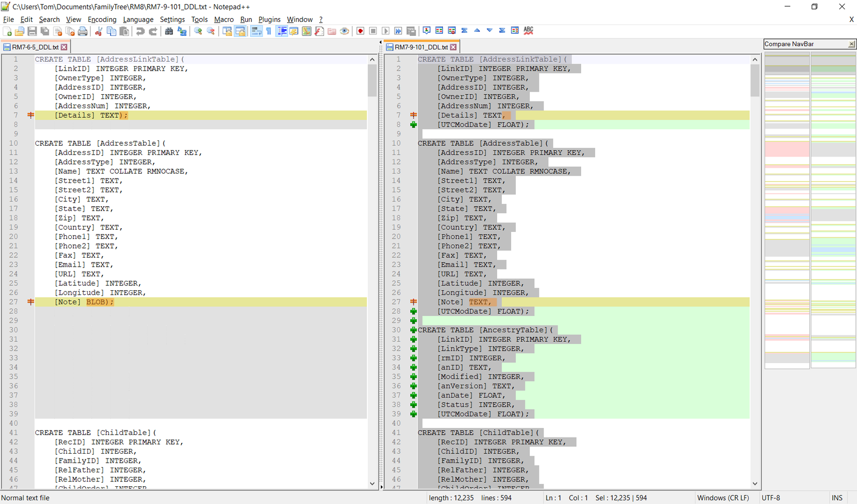Screen dimensions: 857x504
Task: Switch to RM7-6-5_DDL.txt tab
Action: pos(35,47)
